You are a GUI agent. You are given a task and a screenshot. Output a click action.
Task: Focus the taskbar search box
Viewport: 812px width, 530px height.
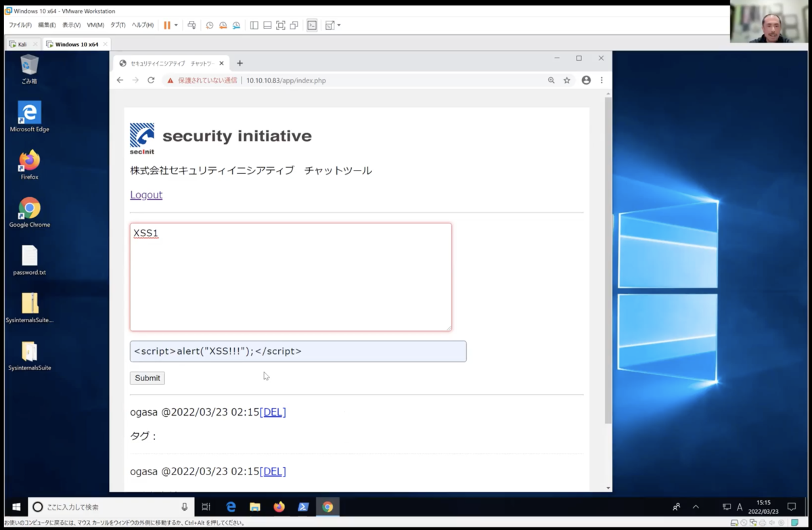tap(112, 506)
